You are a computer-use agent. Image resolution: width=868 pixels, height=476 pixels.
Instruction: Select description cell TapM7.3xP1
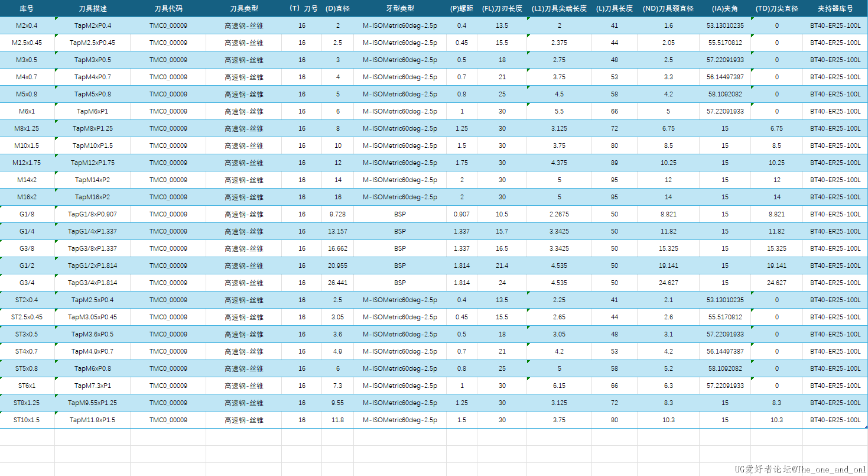coord(92,386)
